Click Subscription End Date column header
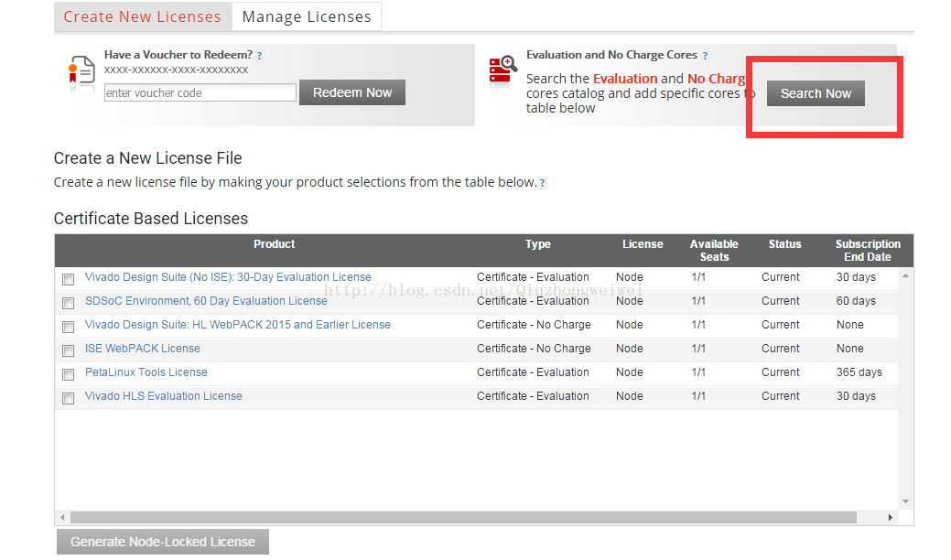The image size is (951, 560). tap(868, 251)
